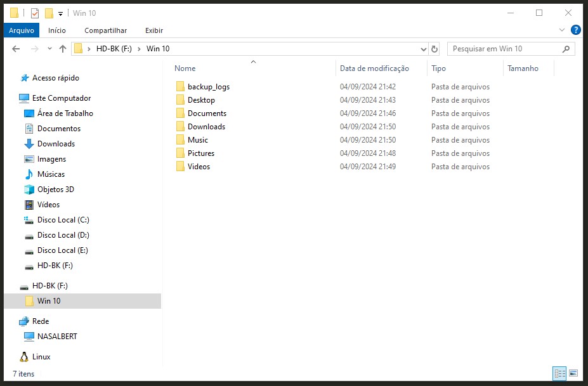Click the Properties icon in quick access toolbar
Screen dimensions: 588x386
(35, 13)
